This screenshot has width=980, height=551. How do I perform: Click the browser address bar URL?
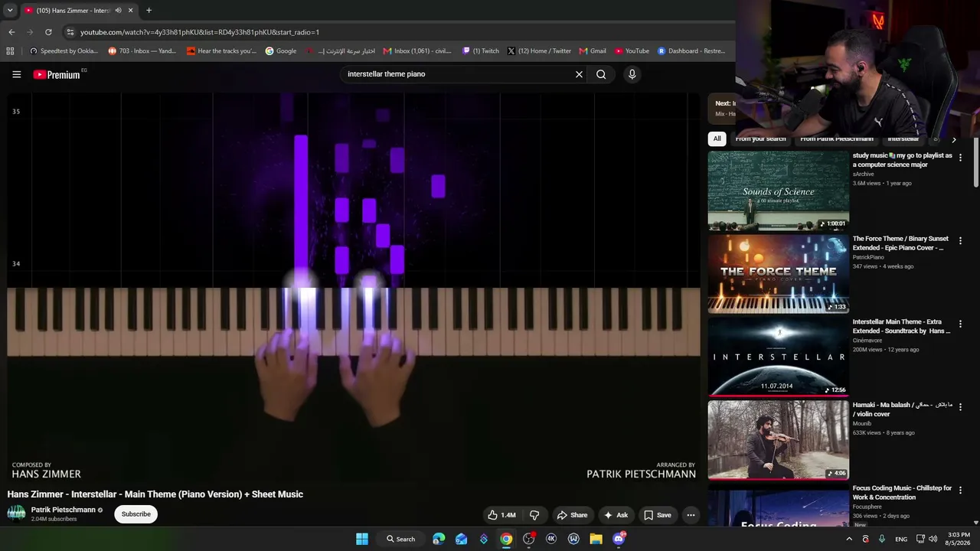[x=200, y=32]
